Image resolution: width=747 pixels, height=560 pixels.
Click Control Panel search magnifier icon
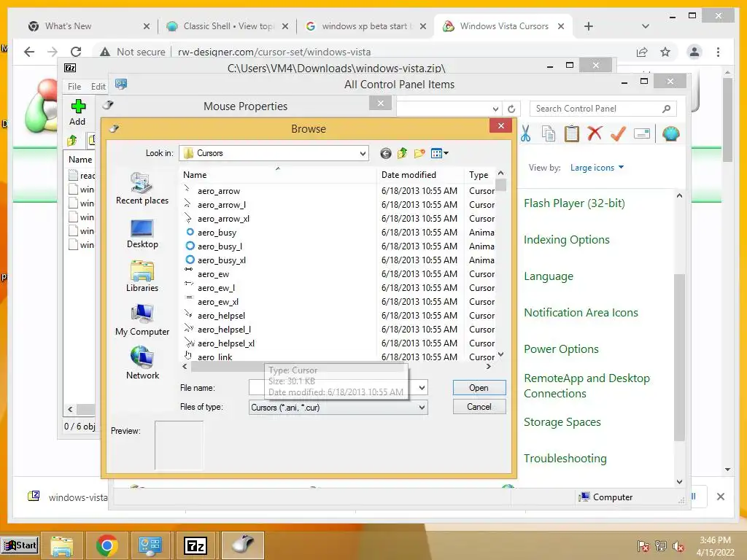667,109
